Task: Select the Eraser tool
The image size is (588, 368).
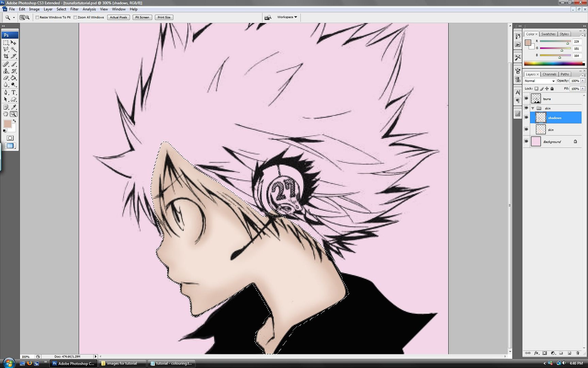Action: (6, 78)
